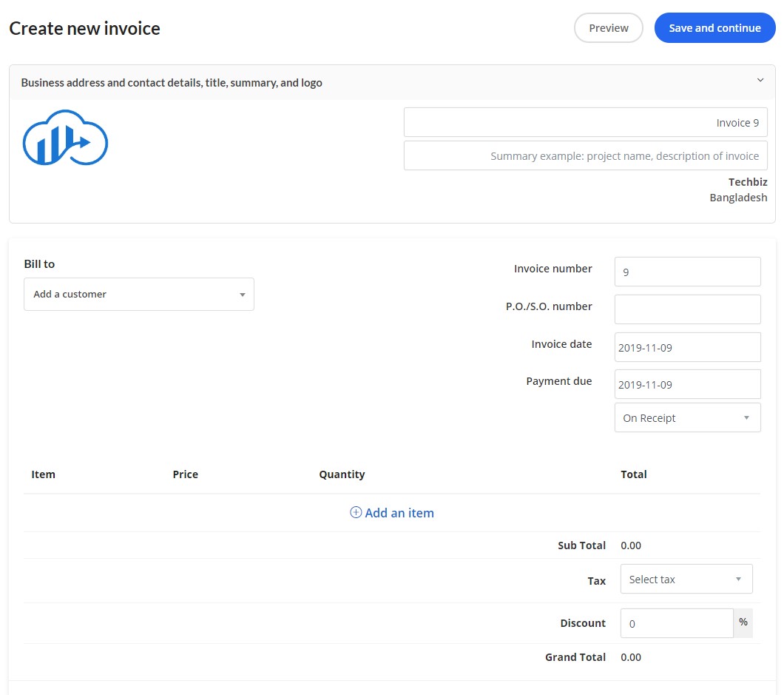
Task: Collapse the business address details section
Action: (760, 80)
